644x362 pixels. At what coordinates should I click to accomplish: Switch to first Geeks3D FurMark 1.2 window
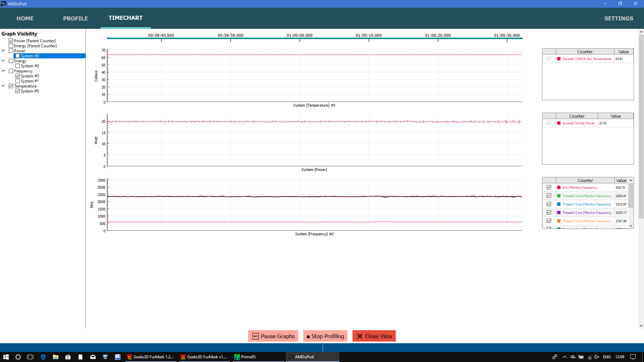click(150, 357)
